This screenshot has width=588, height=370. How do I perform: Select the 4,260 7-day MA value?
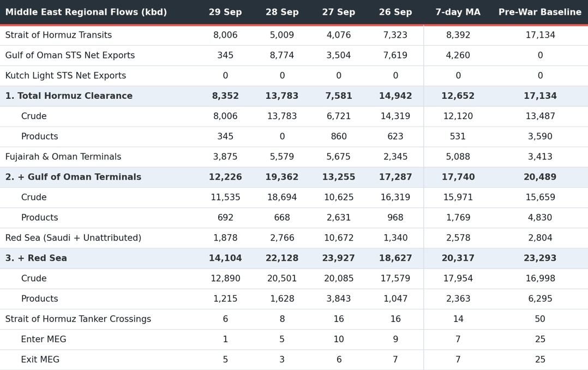(x=458, y=55)
